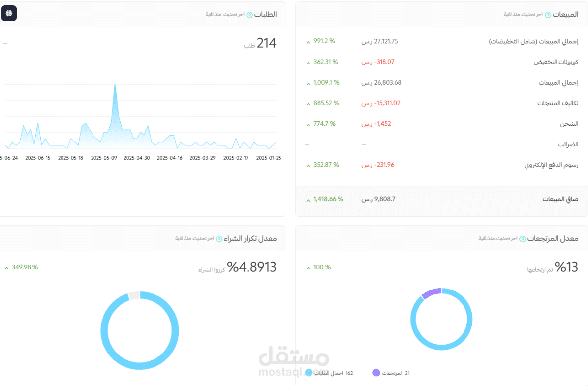Select الطلبات panel title
This screenshot has width=588, height=386.
266,14
